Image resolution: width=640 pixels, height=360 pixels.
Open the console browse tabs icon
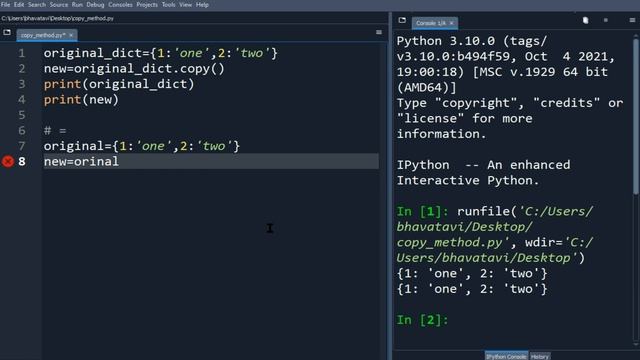click(402, 20)
